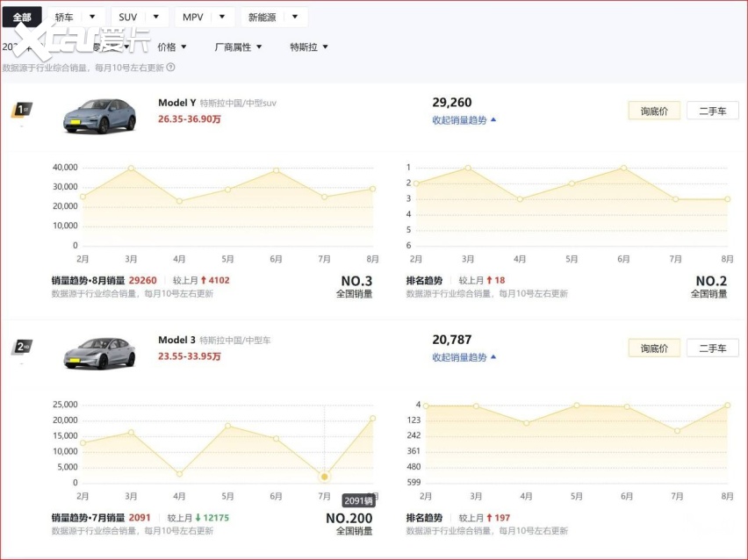Click Model Y 8月销量 value 29260
The width and height of the screenshot is (748, 560).
(142, 281)
